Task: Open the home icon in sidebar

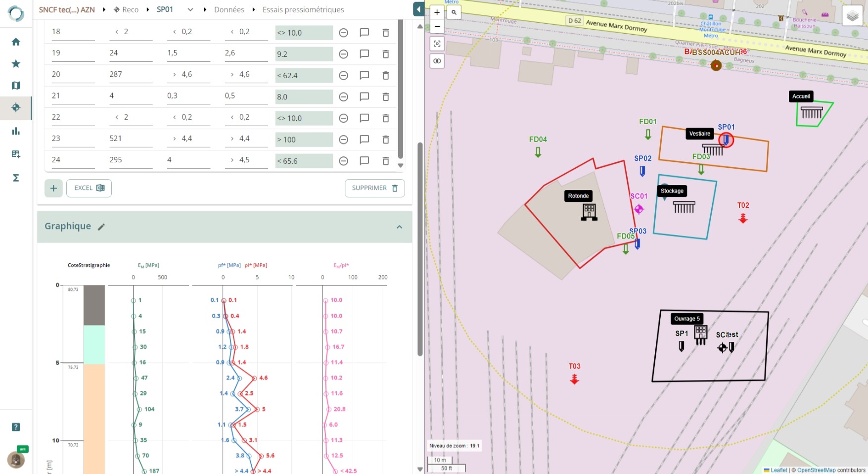Action: (x=16, y=42)
